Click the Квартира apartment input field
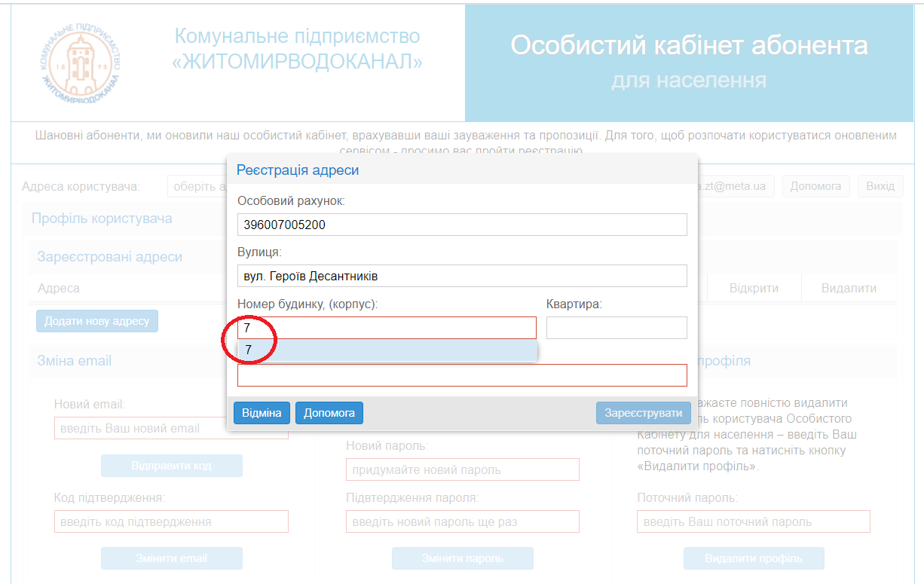924x584 pixels. pyautogui.click(x=616, y=328)
